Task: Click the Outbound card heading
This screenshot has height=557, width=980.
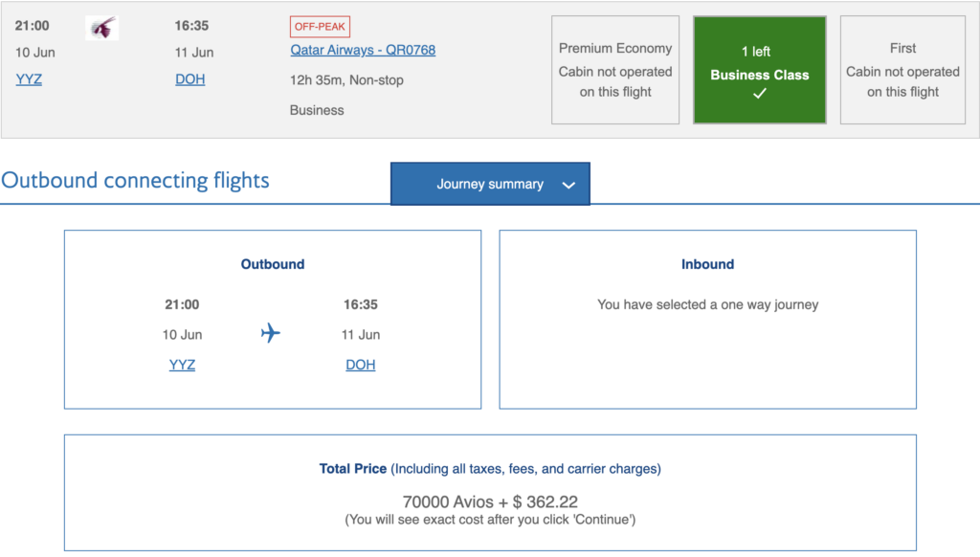Action: pyautogui.click(x=273, y=264)
